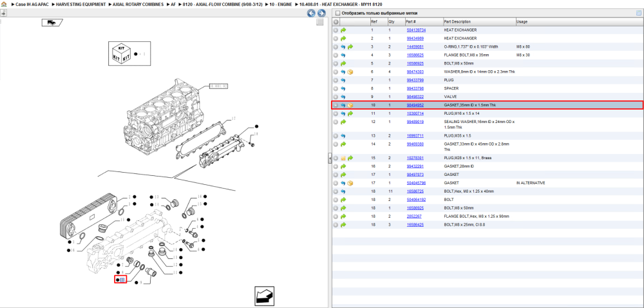Click package box icon in GASKET 504045796 row
Image resolution: width=644 pixels, height=308 pixels.
coord(350,183)
